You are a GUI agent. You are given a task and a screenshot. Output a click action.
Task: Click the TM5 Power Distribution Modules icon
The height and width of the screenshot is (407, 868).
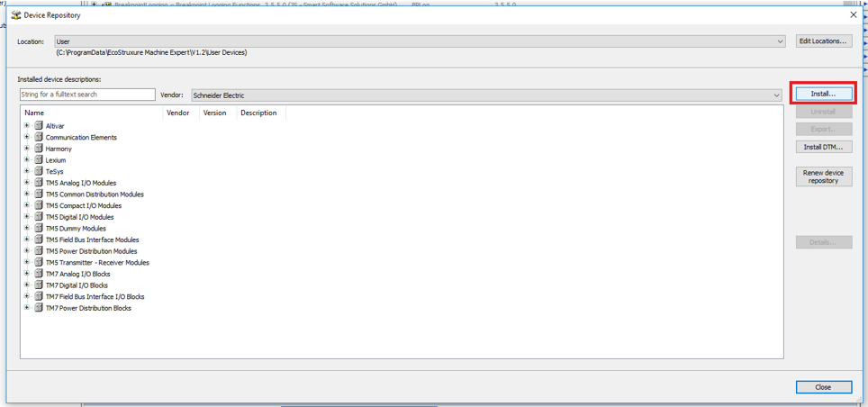[39, 251]
